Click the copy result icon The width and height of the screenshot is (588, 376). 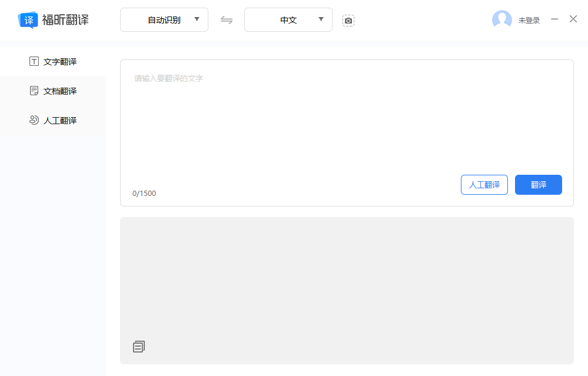coord(138,346)
